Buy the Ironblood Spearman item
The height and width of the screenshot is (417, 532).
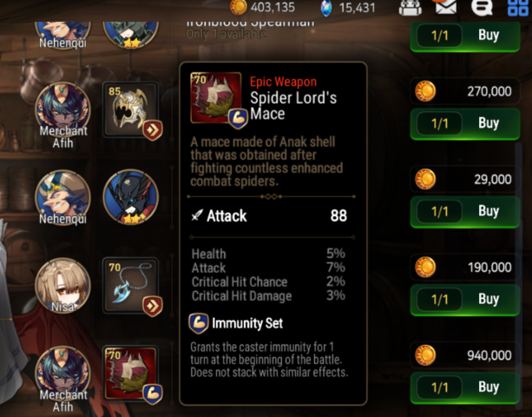point(465,36)
